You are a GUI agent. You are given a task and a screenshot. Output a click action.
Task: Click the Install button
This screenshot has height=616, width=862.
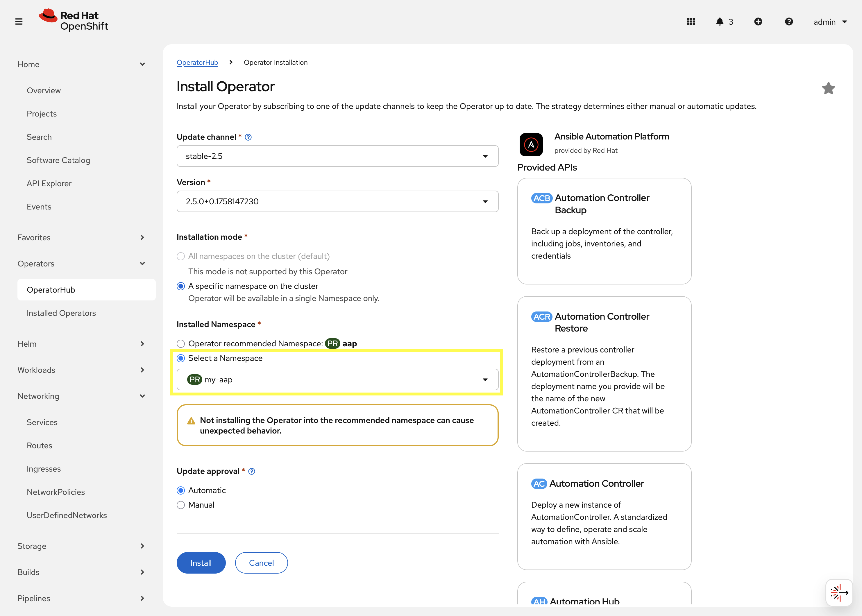click(201, 563)
